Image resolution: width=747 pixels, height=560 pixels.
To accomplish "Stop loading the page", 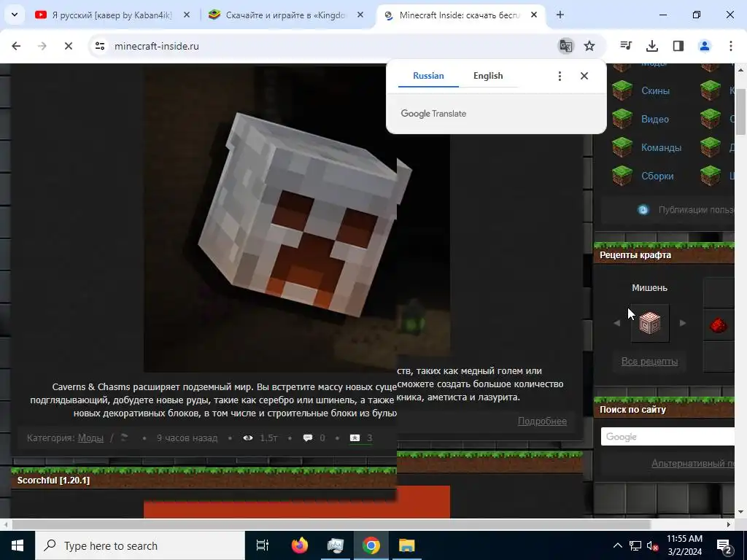I will [x=68, y=46].
